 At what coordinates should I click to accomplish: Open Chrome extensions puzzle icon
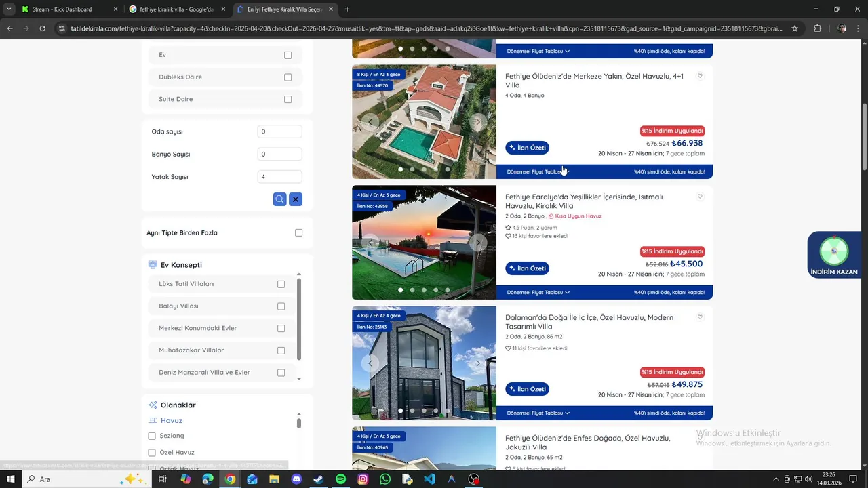817,28
